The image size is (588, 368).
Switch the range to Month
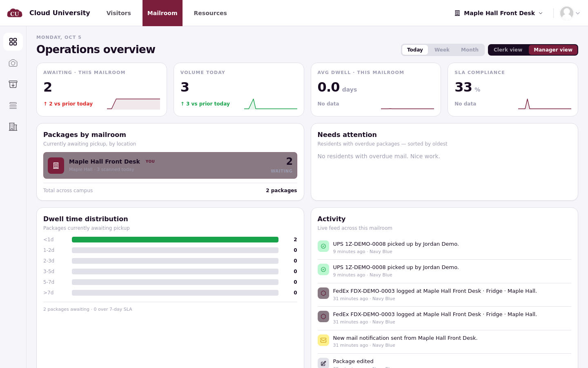tap(470, 50)
